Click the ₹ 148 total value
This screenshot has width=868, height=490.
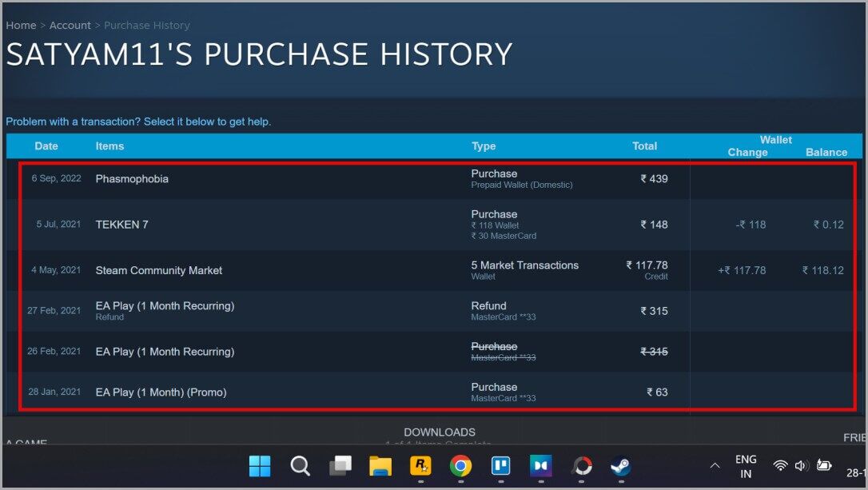[x=654, y=225]
